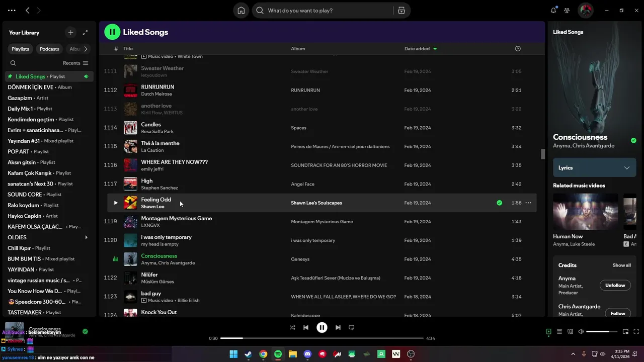The height and width of the screenshot is (362, 644).
Task: Open Chrome from the taskbar
Action: click(x=263, y=354)
